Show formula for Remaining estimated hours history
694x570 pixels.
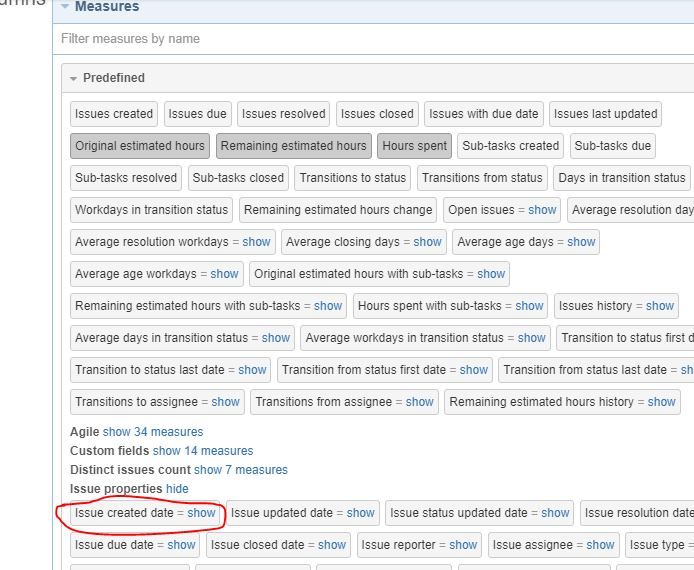662,401
